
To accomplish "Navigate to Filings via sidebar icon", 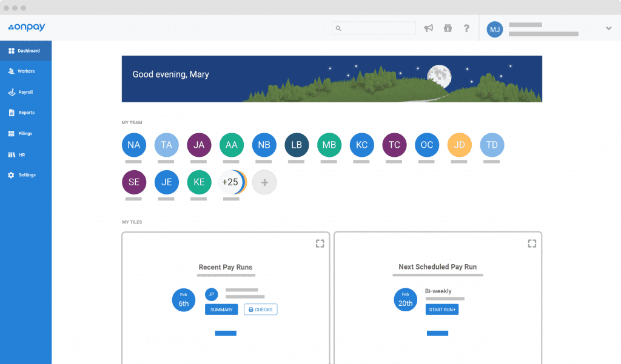I will [x=25, y=133].
